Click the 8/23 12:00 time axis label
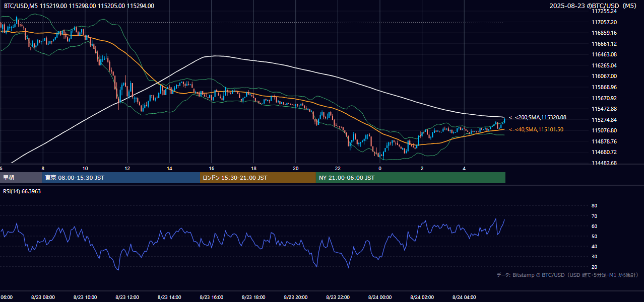Viewport: 644px width, 302px height. click(x=127, y=297)
